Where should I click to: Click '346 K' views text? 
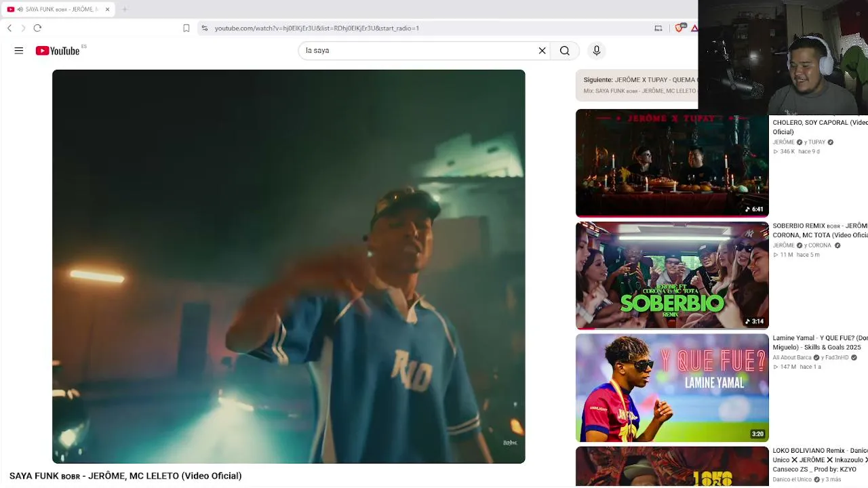tap(787, 151)
